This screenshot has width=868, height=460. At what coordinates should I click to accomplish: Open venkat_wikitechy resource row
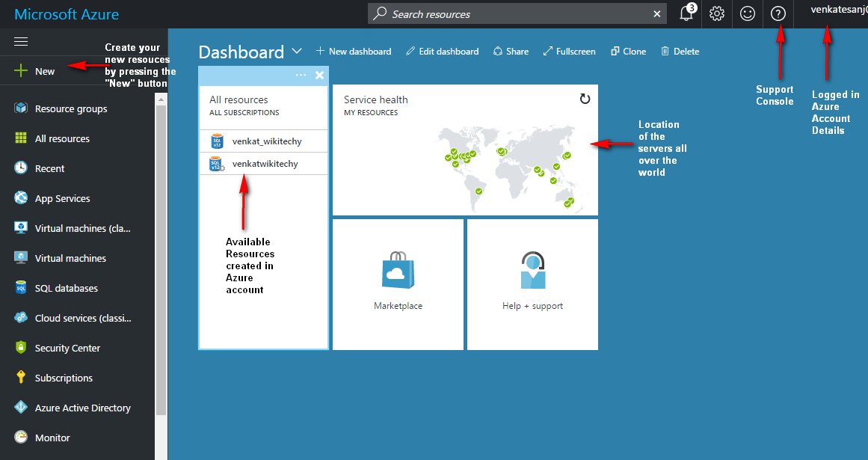(263, 141)
